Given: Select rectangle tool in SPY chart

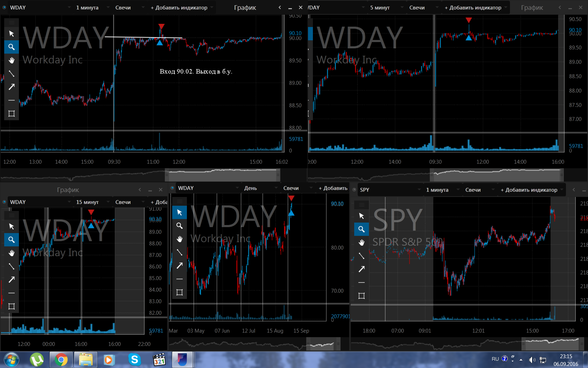Looking at the screenshot, I should click(x=362, y=296).
